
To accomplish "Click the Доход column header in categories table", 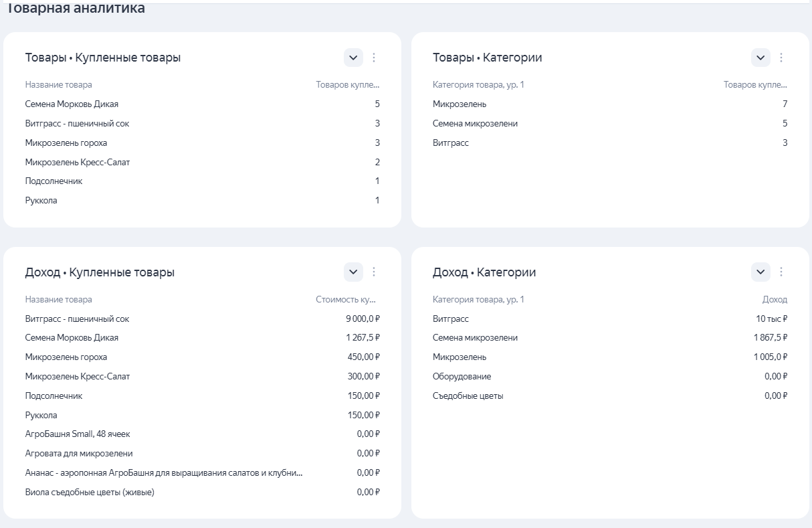I will tap(775, 299).
